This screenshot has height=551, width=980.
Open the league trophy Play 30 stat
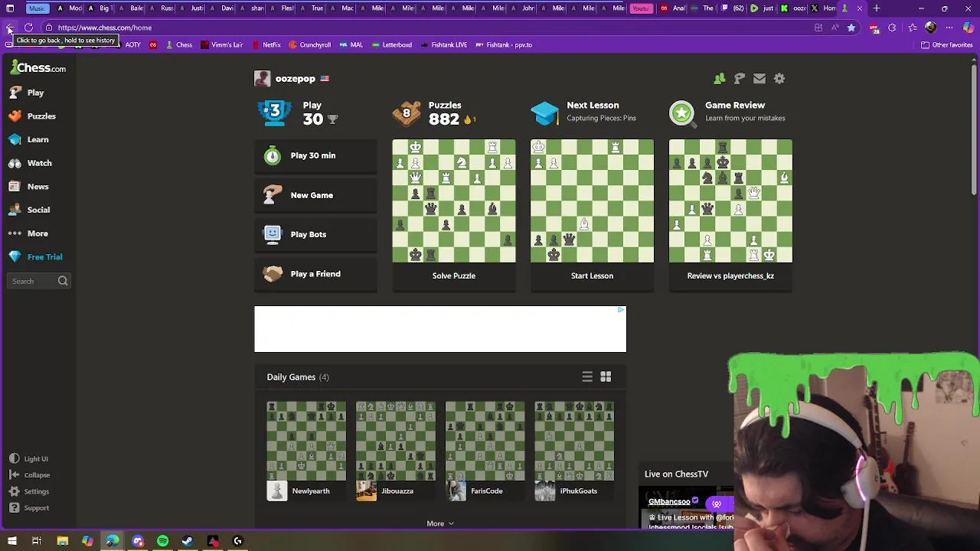pyautogui.click(x=300, y=112)
